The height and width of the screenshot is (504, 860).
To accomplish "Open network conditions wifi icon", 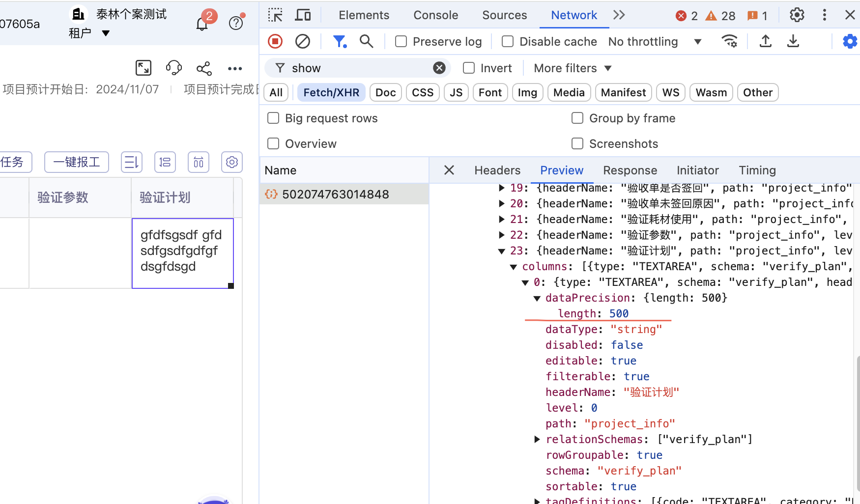I will pyautogui.click(x=729, y=41).
